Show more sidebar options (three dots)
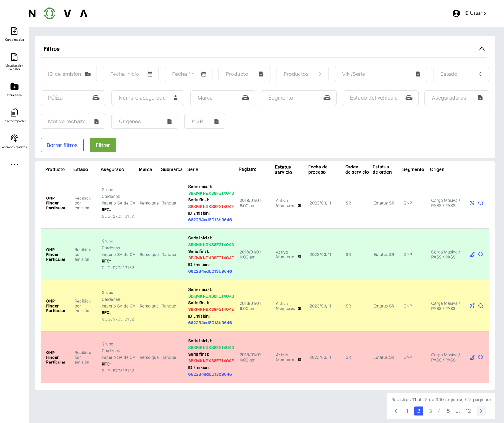 [14, 164]
